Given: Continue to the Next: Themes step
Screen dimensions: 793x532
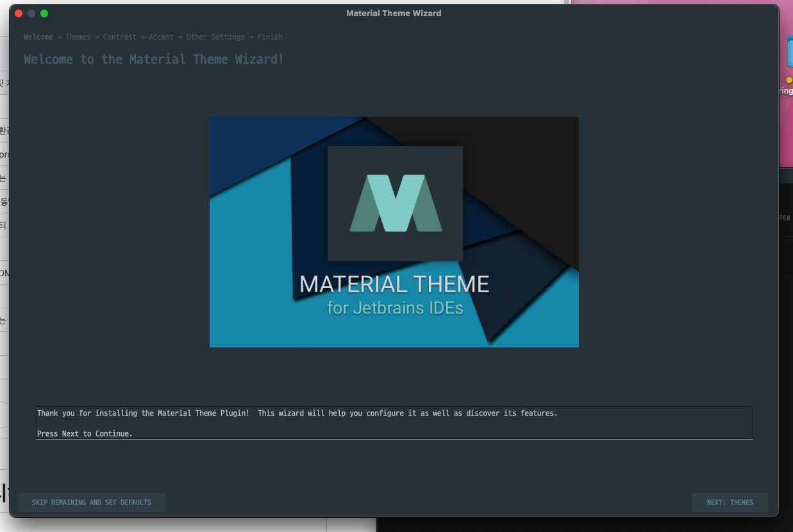Looking at the screenshot, I should click(730, 503).
